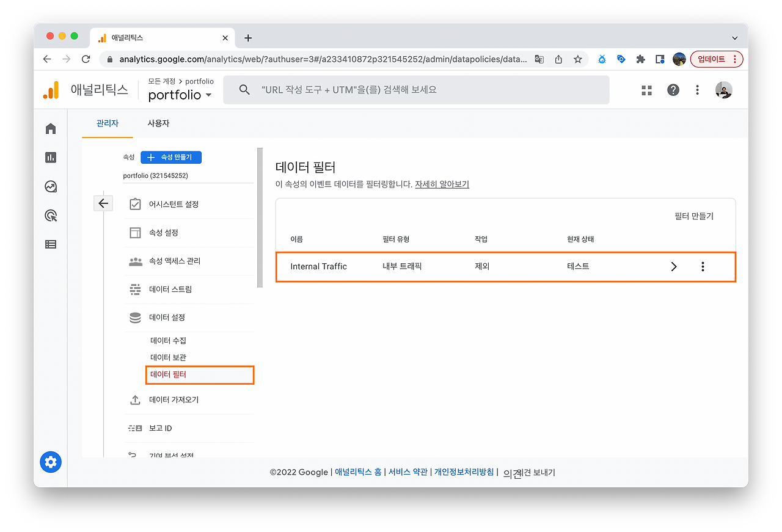
Task: Open 데이터 보관 submenu item
Action: pos(168,357)
